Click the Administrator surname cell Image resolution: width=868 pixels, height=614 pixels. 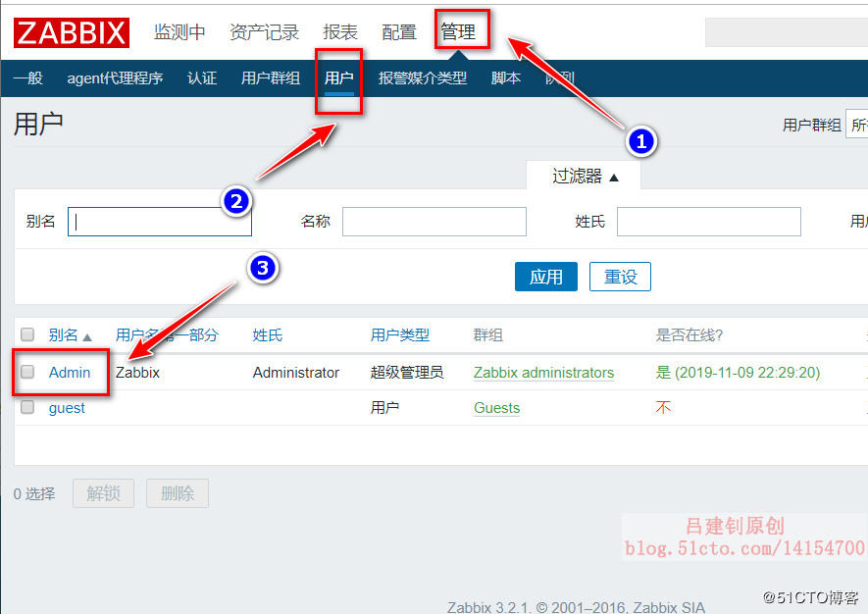pos(295,373)
